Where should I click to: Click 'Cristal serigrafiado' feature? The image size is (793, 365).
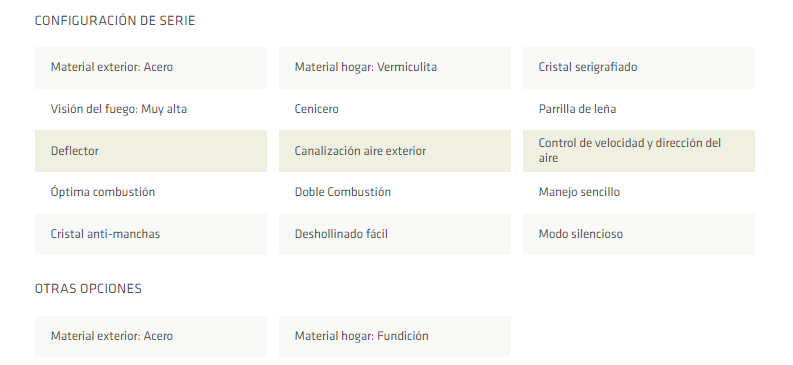(x=639, y=68)
